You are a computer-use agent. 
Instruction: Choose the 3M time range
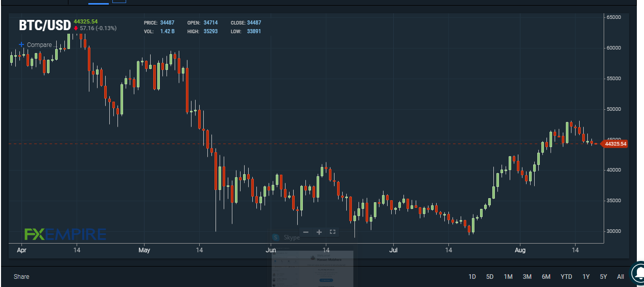tap(527, 277)
